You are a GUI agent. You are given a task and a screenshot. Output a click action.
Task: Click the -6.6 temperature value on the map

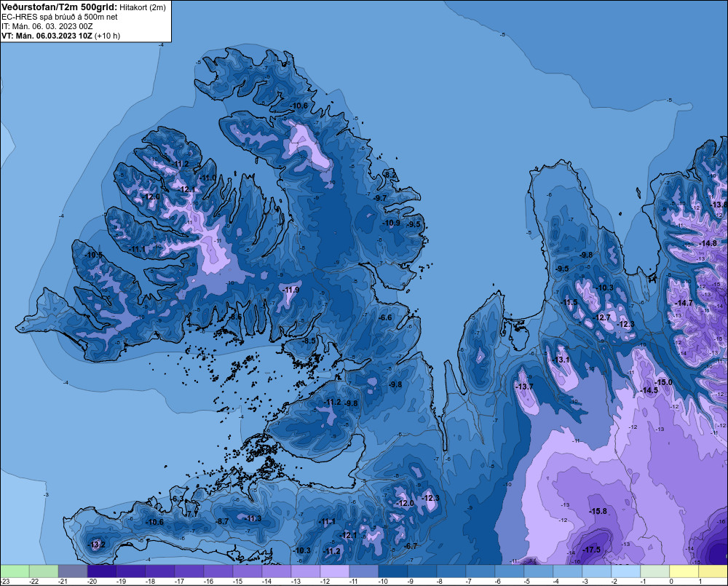[x=385, y=317]
